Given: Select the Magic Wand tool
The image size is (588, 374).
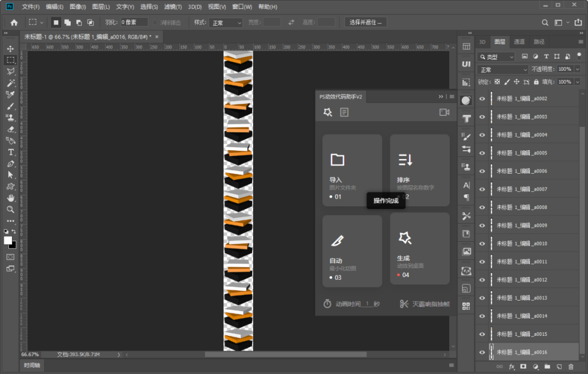Looking at the screenshot, I should [x=10, y=83].
